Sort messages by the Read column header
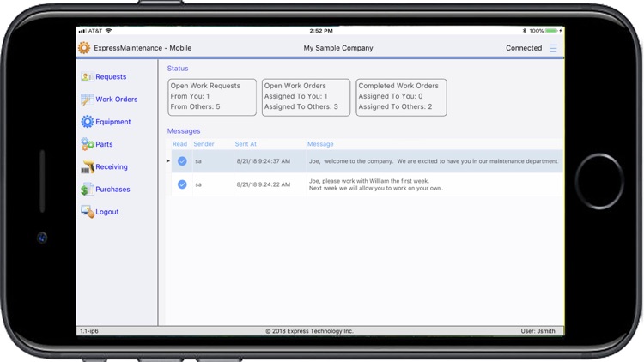The width and height of the screenshot is (644, 362). 179,144
